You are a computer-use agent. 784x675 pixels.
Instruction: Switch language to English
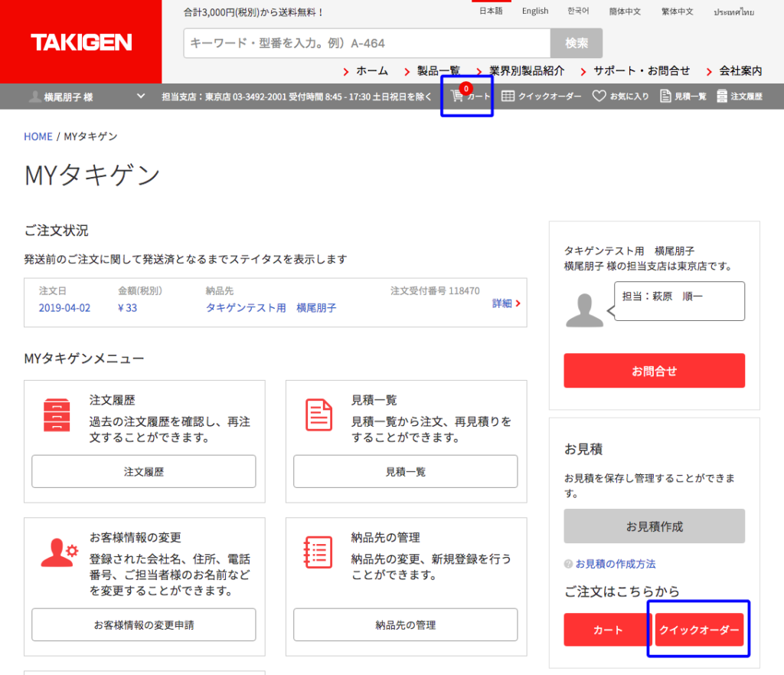coord(535,11)
